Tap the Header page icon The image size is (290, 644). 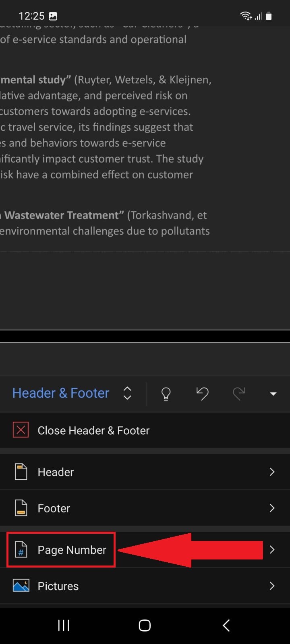(21, 472)
